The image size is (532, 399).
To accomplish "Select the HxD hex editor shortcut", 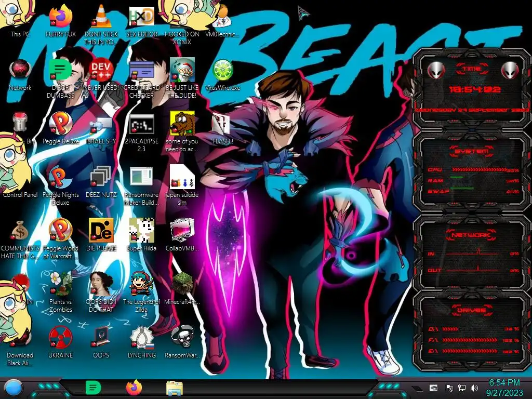I will pos(141,20).
